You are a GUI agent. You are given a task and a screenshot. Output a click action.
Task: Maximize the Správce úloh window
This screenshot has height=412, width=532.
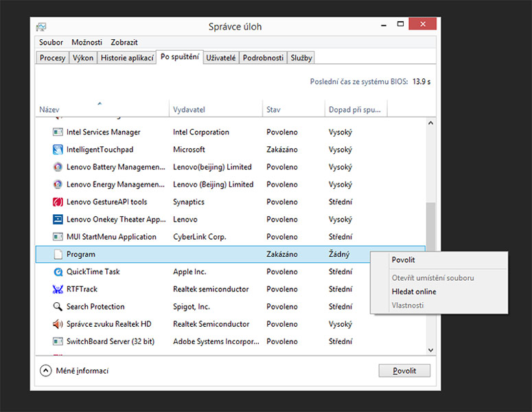[x=400, y=24]
